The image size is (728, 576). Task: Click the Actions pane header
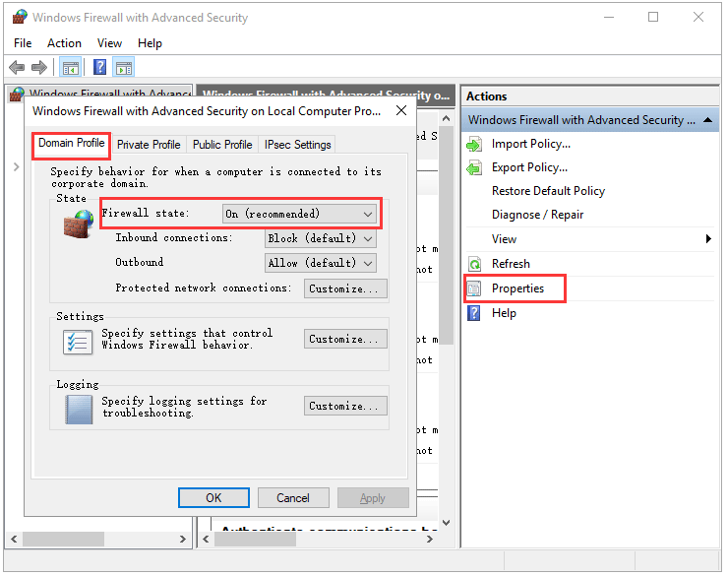point(590,96)
